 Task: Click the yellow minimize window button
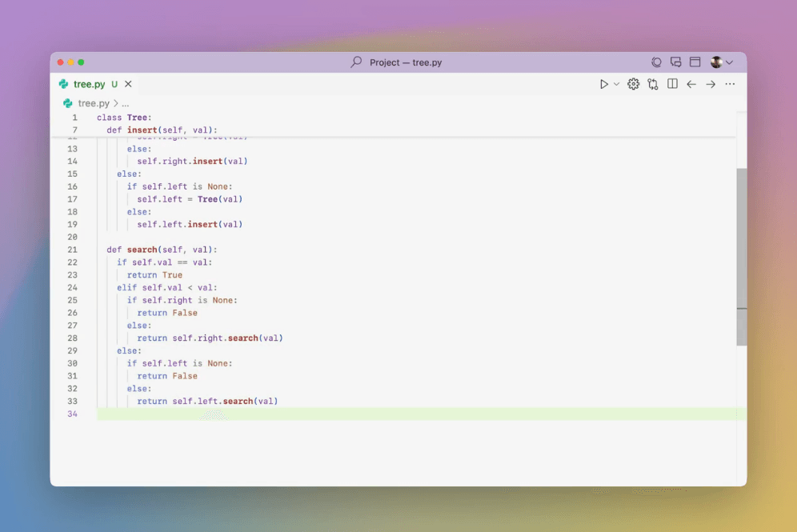click(x=70, y=62)
